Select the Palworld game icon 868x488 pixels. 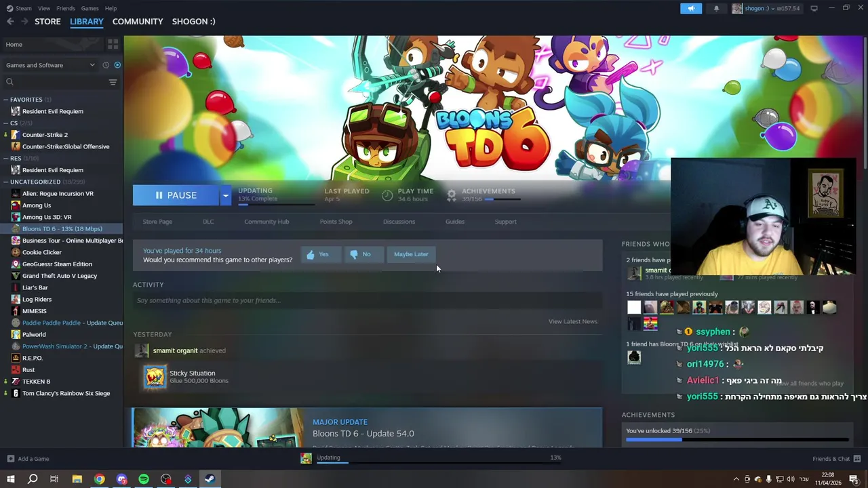(16, 334)
